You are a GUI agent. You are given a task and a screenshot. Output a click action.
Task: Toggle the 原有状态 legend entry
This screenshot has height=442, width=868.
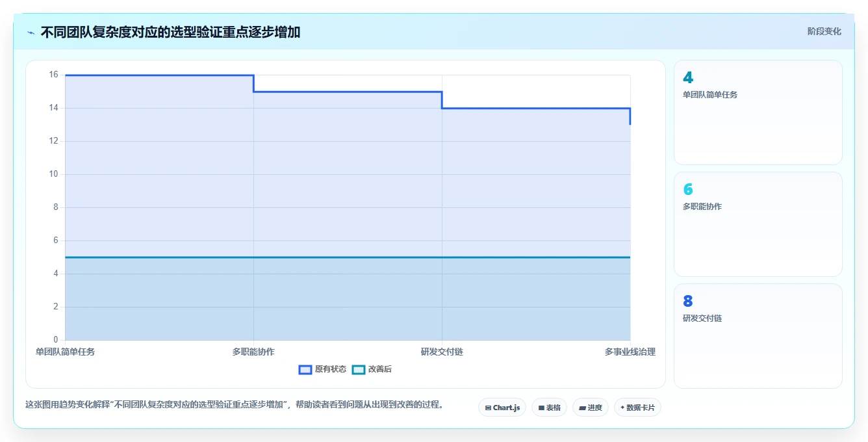coord(322,369)
